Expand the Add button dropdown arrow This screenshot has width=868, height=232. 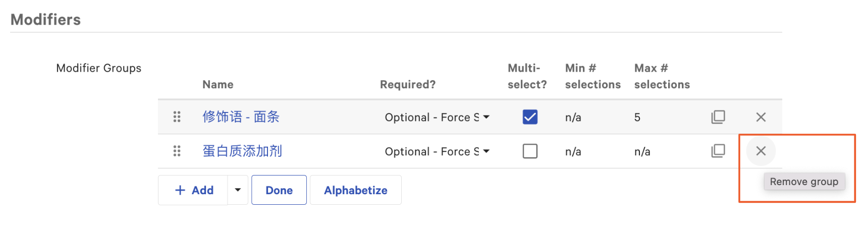(x=238, y=190)
